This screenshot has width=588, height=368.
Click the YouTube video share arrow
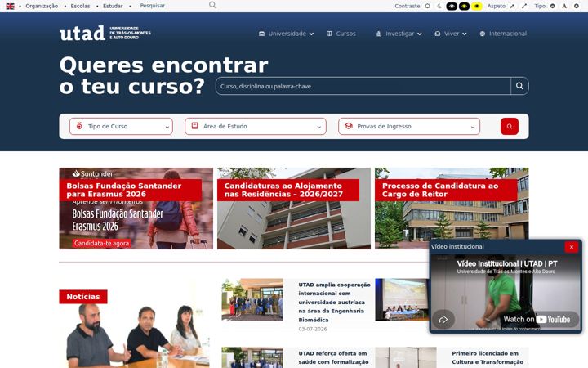tap(443, 320)
